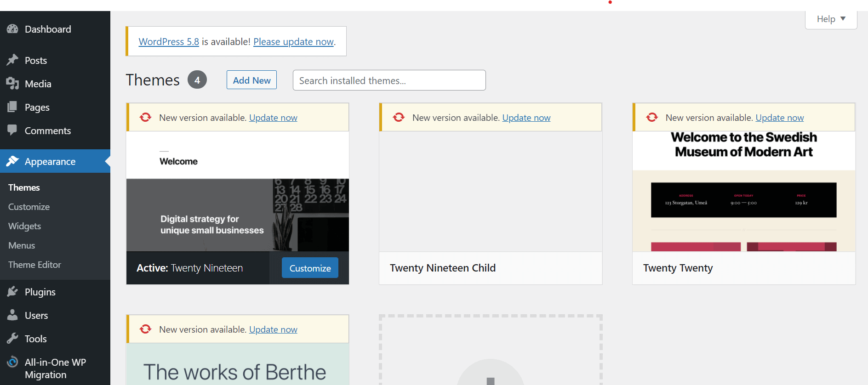Image resolution: width=868 pixels, height=385 pixels.
Task: Click the Users person icon
Action: 12,315
